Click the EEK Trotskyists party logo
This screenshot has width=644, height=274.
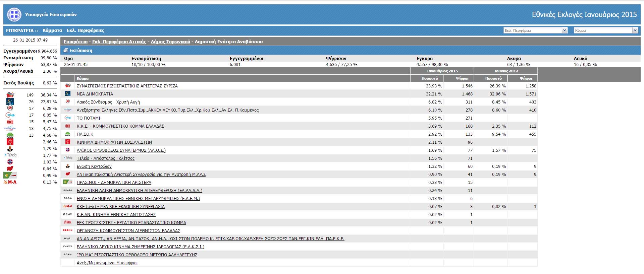68,222
